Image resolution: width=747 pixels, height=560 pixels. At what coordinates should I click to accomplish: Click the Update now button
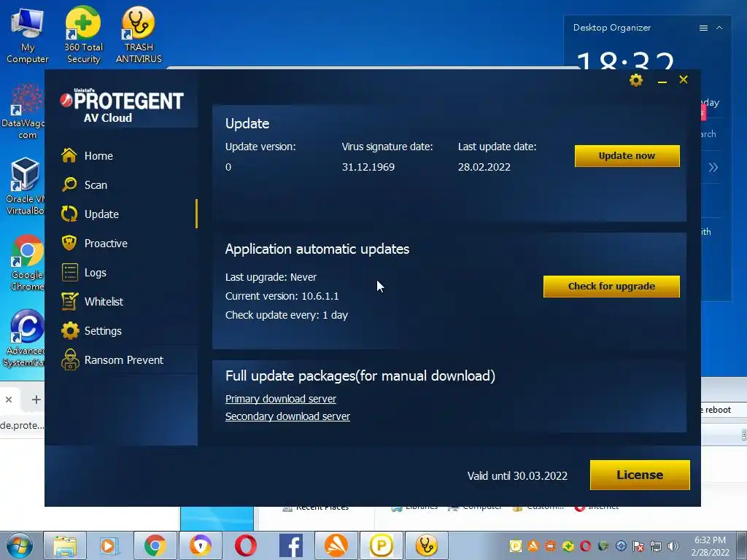pos(627,156)
